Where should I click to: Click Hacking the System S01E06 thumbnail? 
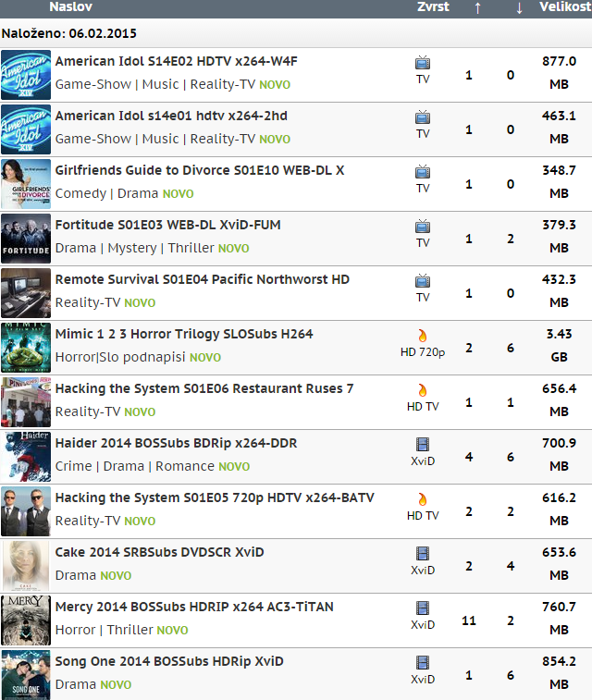[x=26, y=402]
